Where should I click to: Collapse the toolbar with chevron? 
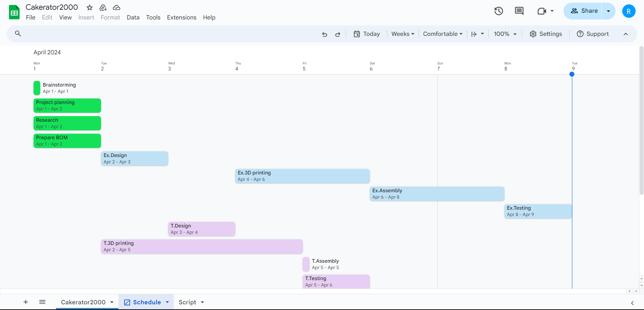[626, 34]
